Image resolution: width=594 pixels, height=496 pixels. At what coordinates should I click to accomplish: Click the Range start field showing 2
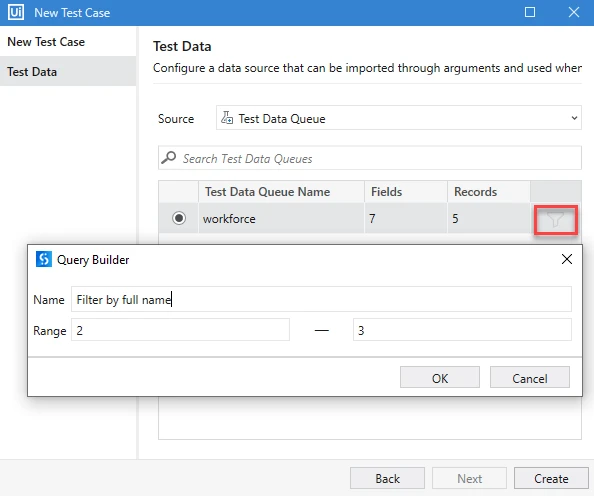[180, 330]
